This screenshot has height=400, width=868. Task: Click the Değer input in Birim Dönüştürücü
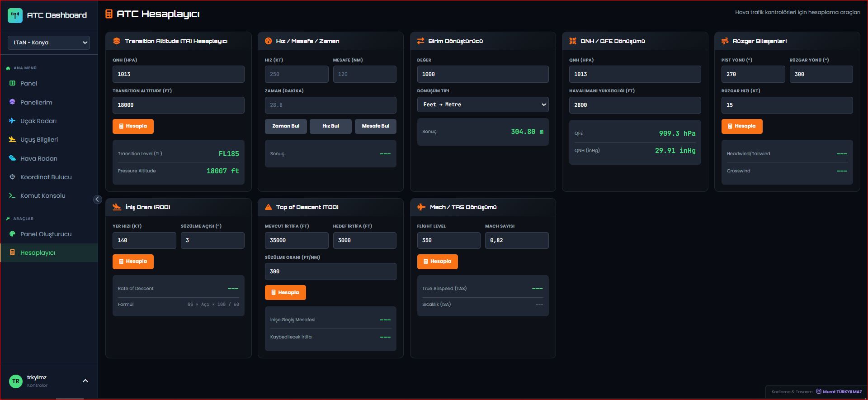[x=483, y=74]
